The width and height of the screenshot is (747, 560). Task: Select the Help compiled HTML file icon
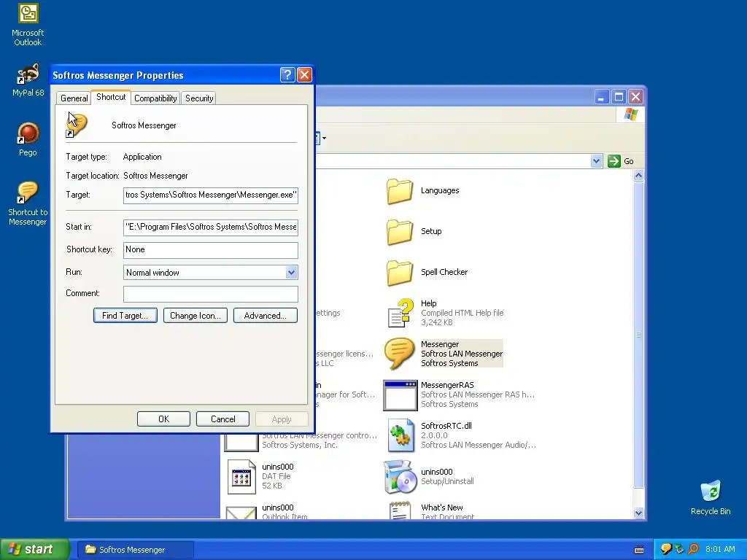[x=400, y=313]
